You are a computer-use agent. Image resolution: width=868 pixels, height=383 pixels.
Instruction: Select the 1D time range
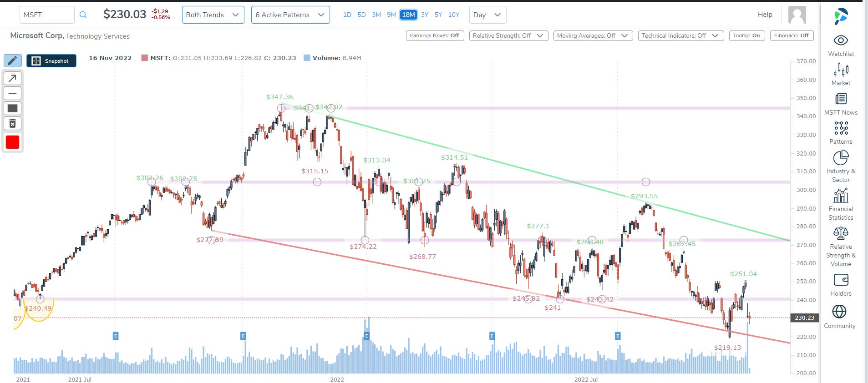tap(347, 15)
